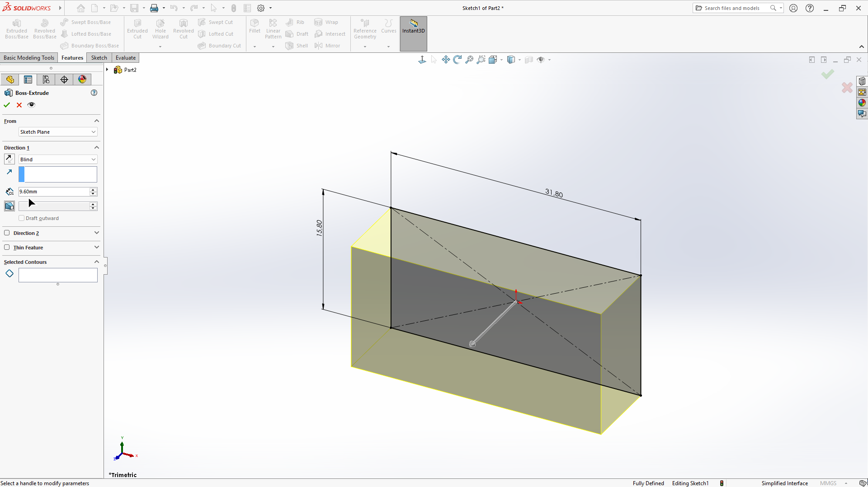Switch to the Sketch tab

[x=99, y=58]
